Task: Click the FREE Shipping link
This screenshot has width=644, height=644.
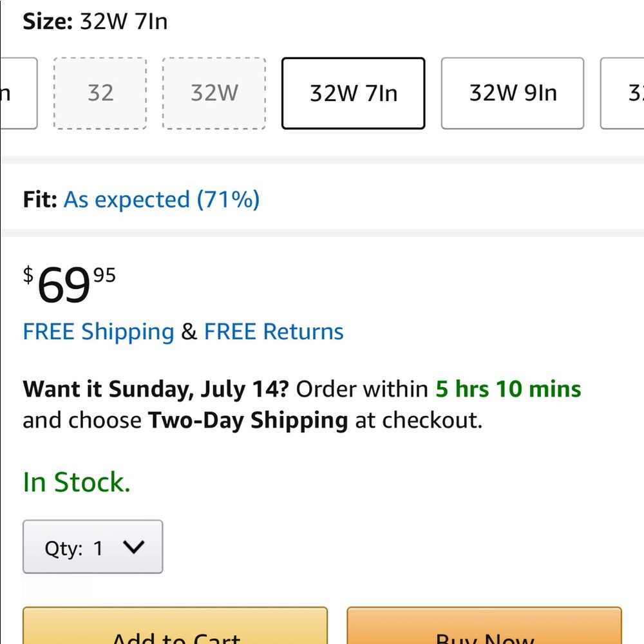Action: 99,332
